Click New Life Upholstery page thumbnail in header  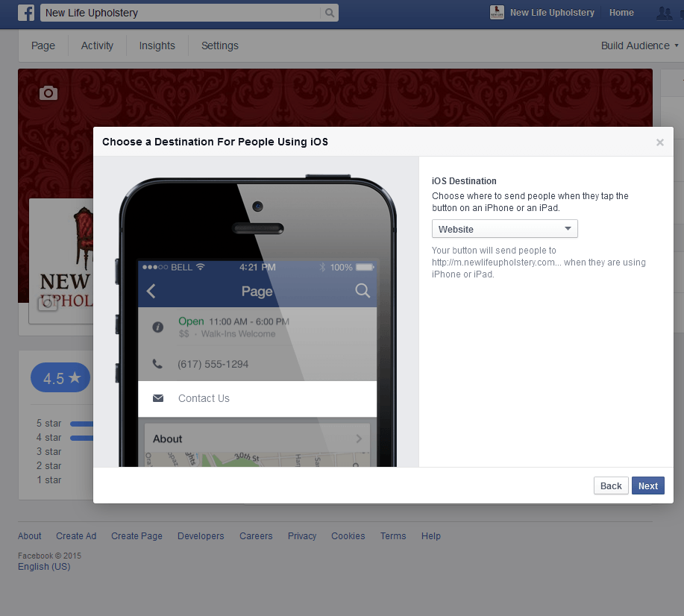click(x=498, y=13)
